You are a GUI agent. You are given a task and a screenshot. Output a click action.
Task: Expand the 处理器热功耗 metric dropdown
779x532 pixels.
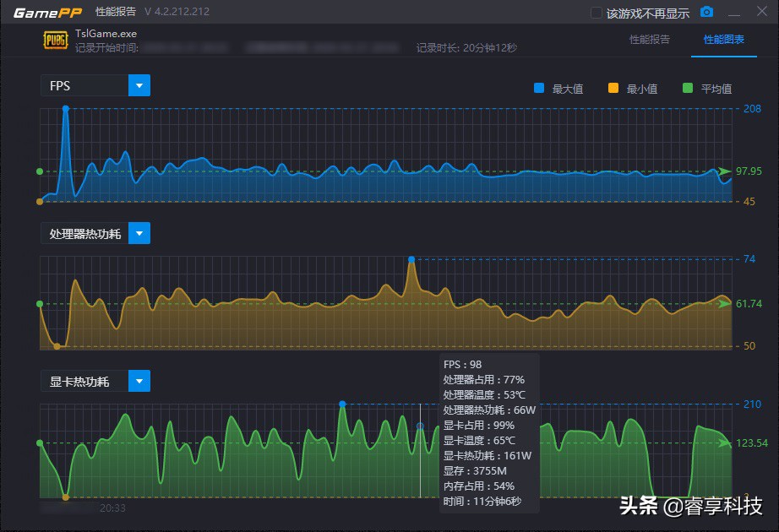click(139, 233)
